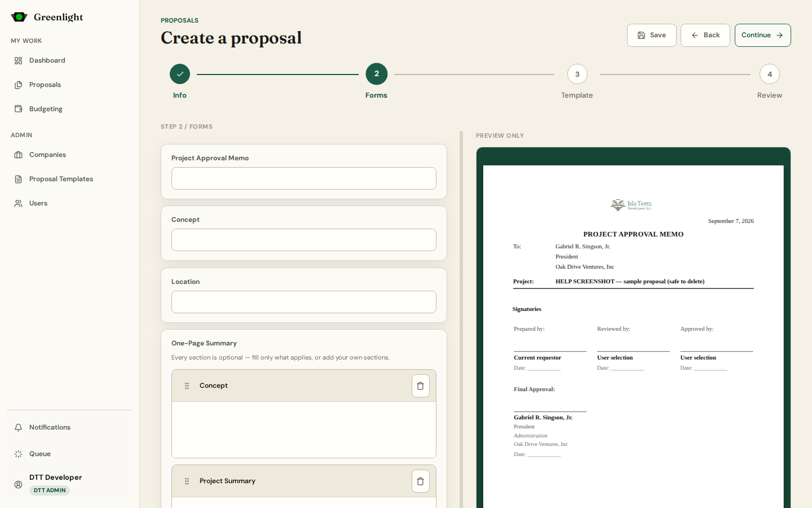This screenshot has height=508, width=812.
Task: Grab the Concept section drag handle
Action: click(x=187, y=386)
